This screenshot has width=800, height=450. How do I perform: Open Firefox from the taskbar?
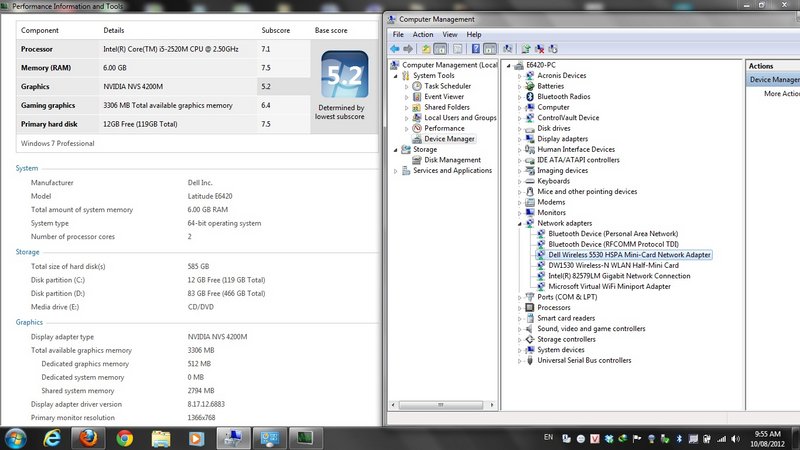tap(89, 437)
